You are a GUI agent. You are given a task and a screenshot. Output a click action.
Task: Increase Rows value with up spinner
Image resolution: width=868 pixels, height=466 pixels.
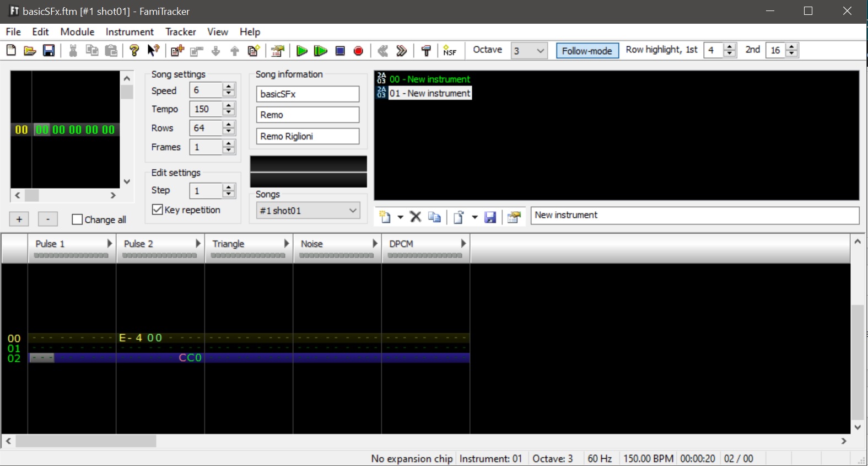(x=229, y=124)
